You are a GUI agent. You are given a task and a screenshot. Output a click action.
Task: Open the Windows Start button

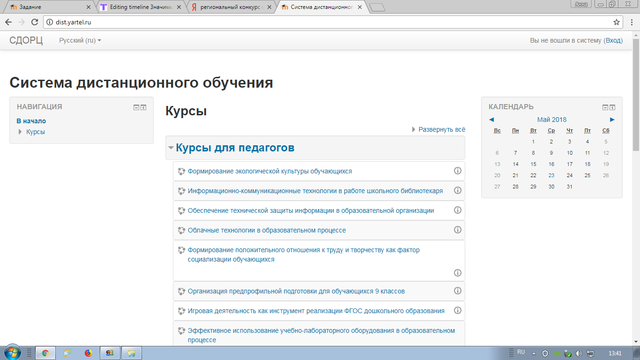[12, 352]
